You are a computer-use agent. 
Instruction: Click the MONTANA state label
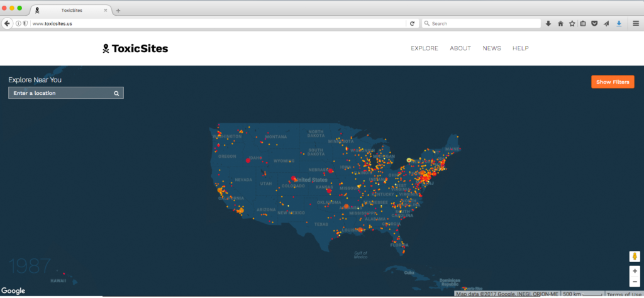click(x=276, y=136)
